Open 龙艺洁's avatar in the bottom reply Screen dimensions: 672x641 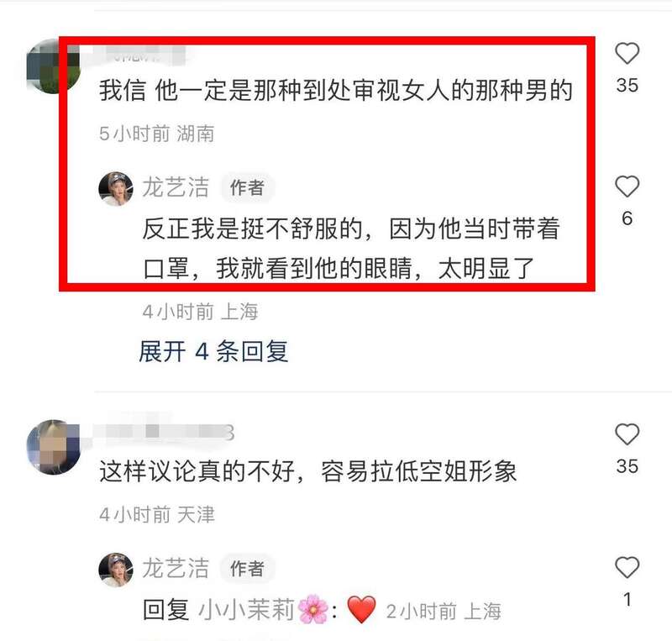tap(116, 570)
